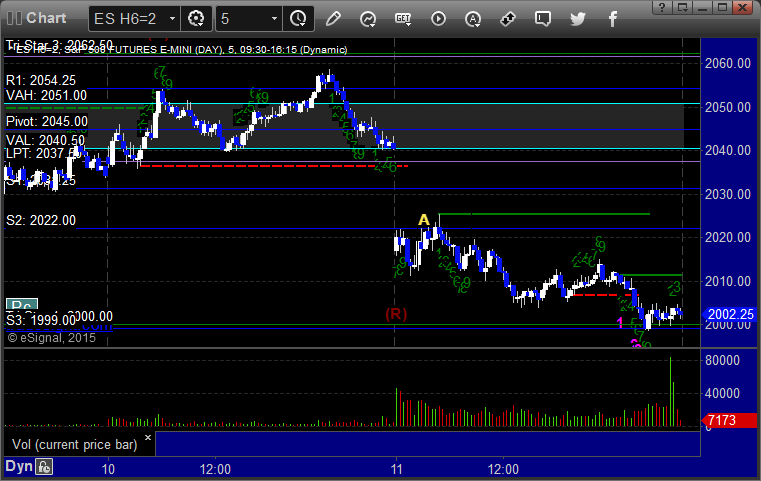The height and width of the screenshot is (481, 761).
Task: Click the Tri-Star 3: 2062.50 label
Action: pyautogui.click(x=59, y=45)
